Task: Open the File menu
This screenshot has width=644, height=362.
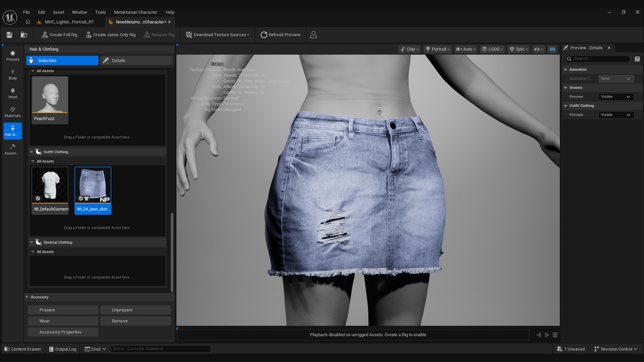Action: pyautogui.click(x=26, y=12)
